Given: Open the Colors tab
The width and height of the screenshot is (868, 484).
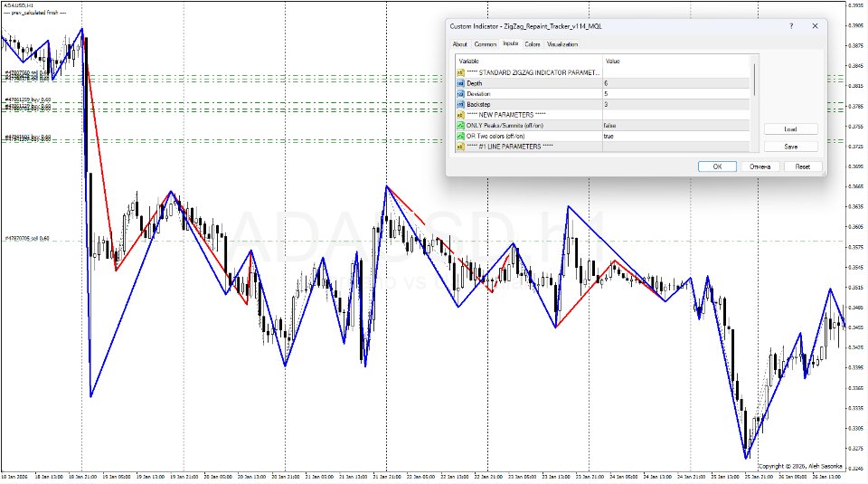Looking at the screenshot, I should [532, 44].
